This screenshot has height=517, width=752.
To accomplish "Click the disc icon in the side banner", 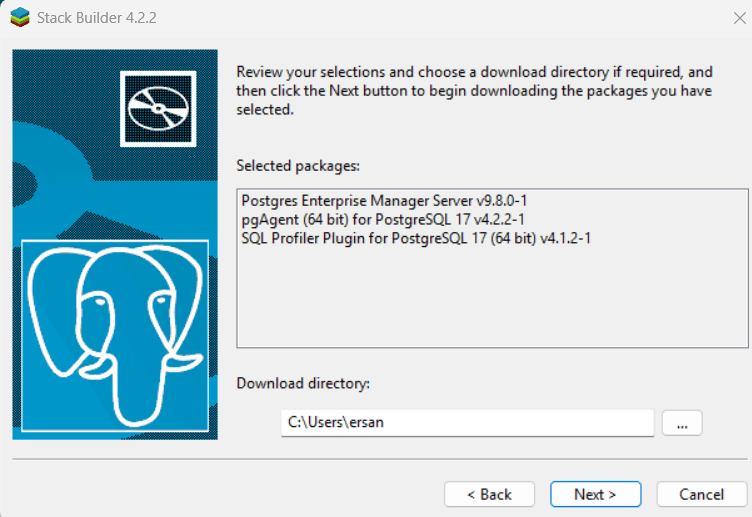I will (158, 109).
